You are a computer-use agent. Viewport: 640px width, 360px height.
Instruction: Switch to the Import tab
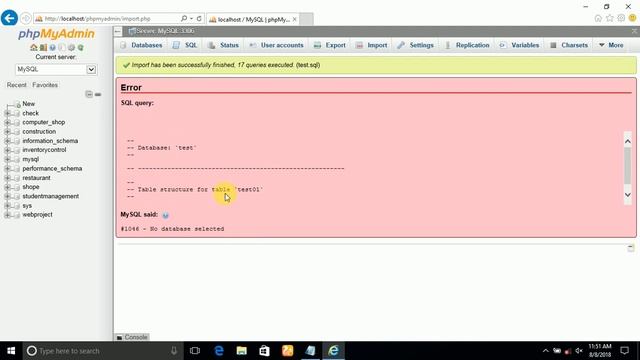371,45
